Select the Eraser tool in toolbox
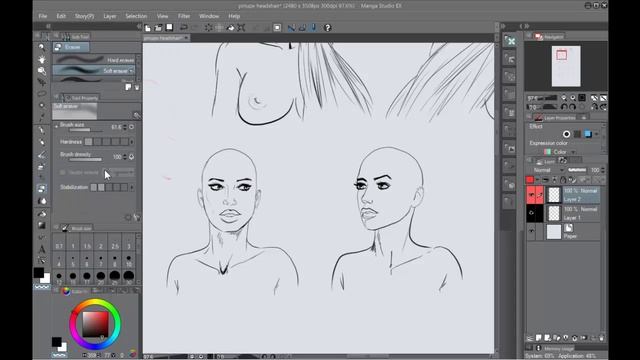 click(42, 189)
